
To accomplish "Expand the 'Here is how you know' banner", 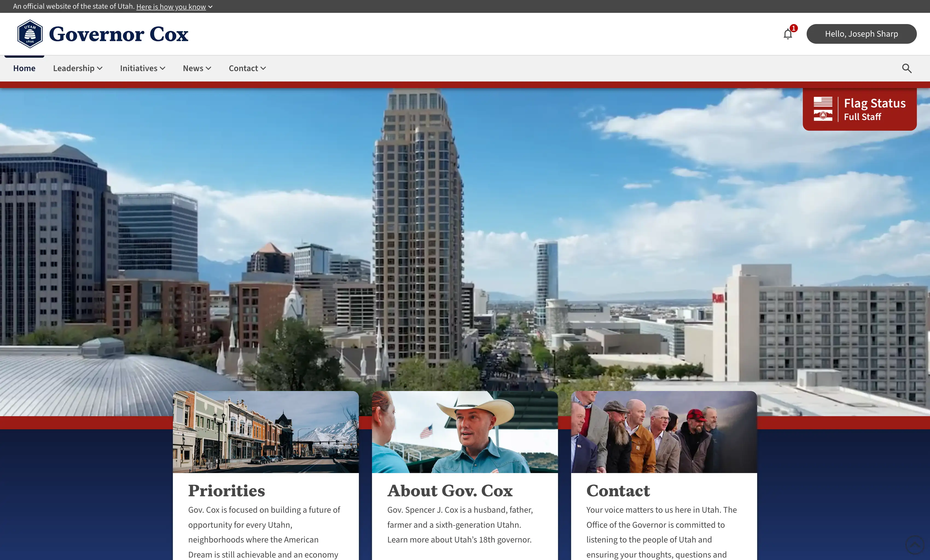I will click(175, 7).
